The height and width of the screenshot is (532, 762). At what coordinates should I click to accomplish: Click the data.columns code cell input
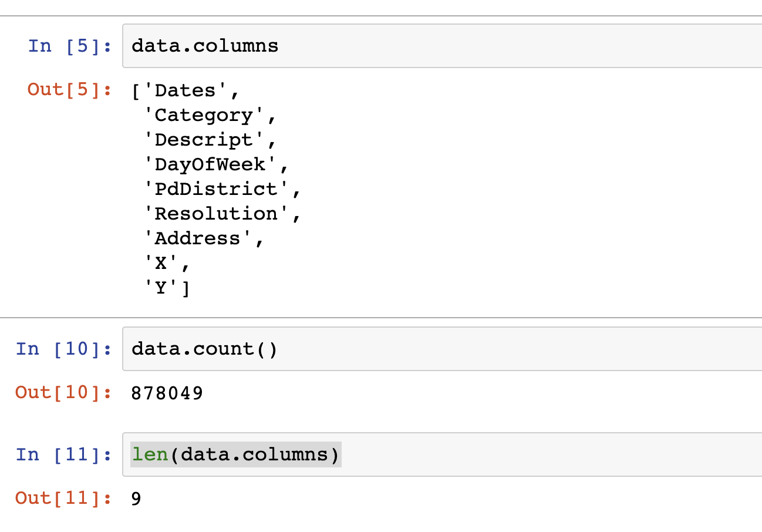pos(442,46)
